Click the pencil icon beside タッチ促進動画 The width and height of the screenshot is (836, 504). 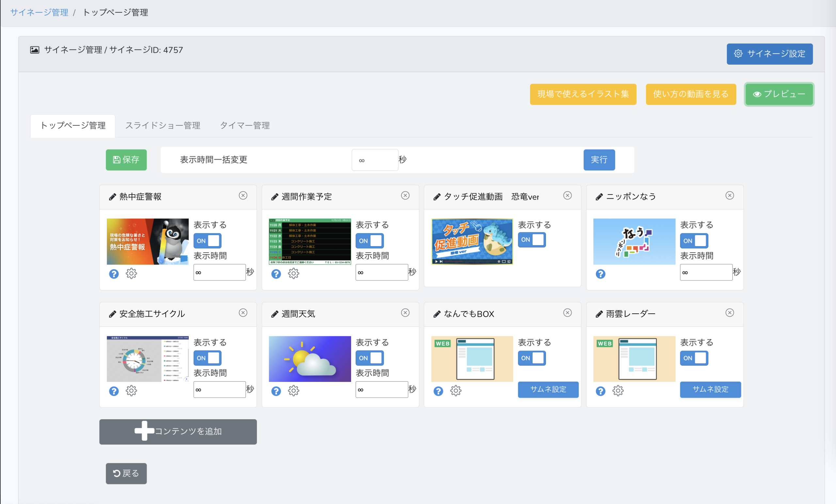coord(437,197)
